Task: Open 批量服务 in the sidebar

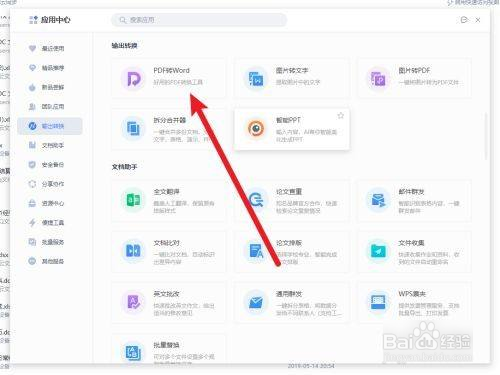Action: click(50, 242)
